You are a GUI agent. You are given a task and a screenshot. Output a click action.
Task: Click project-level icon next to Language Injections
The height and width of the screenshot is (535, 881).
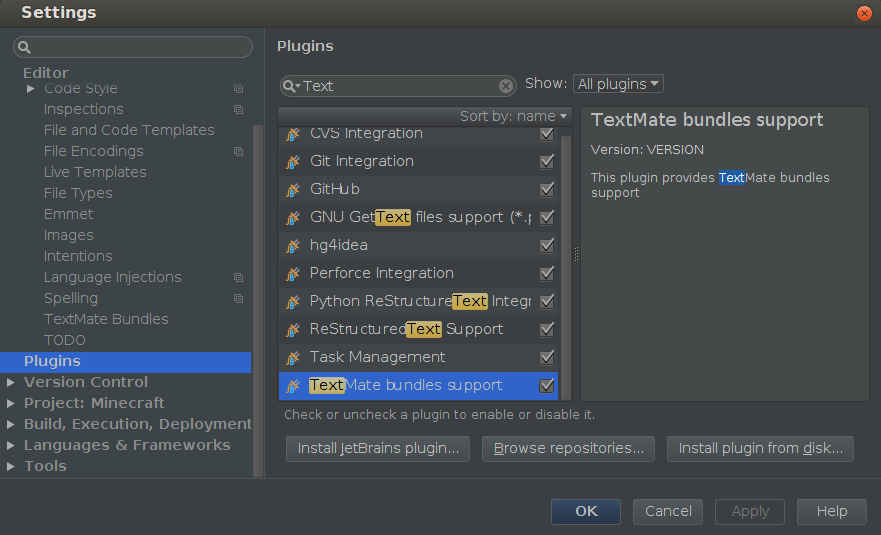tap(239, 278)
